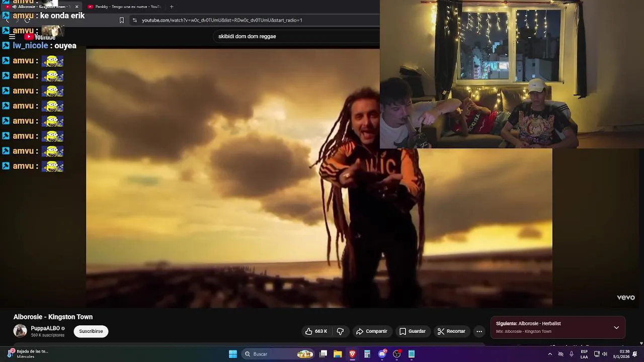Open Brave browser from taskbar

click(x=352, y=354)
